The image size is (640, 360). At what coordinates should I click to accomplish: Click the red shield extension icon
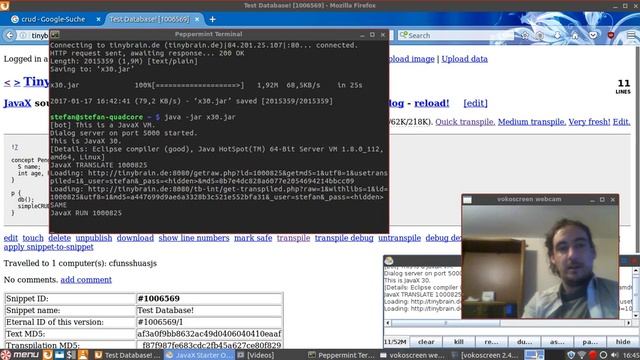click(611, 36)
